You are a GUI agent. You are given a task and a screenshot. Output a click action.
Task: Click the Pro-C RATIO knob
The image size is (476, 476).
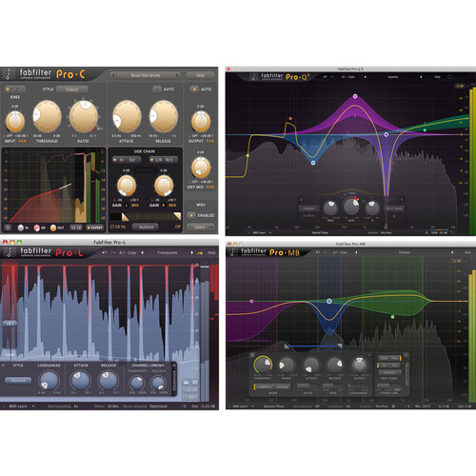coord(84,116)
